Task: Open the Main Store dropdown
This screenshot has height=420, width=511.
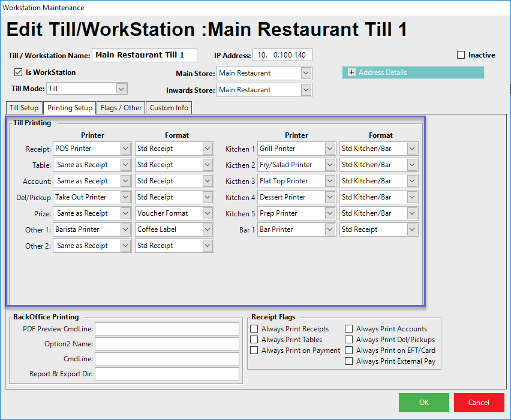Action: click(306, 73)
